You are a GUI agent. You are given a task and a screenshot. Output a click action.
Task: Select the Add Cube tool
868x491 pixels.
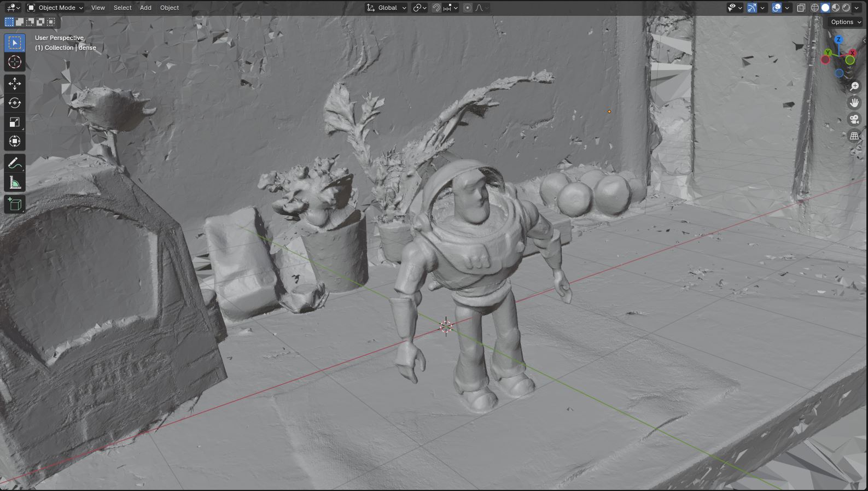coord(15,204)
